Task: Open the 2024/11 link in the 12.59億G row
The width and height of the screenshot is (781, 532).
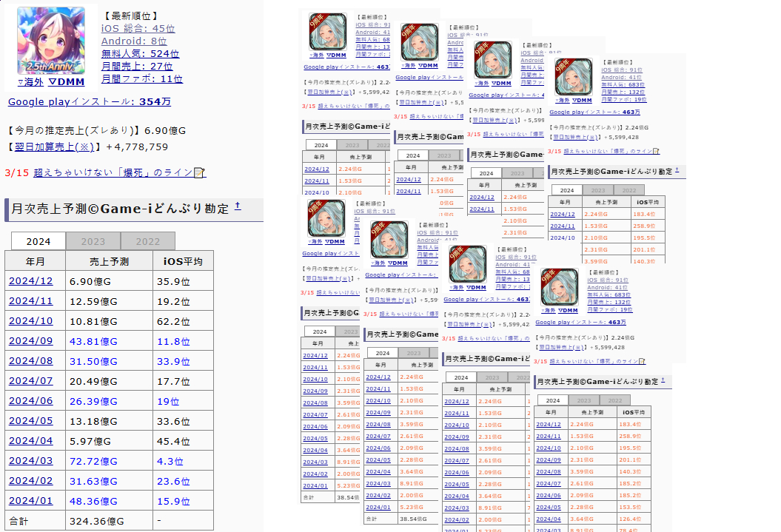Action: 31,301
